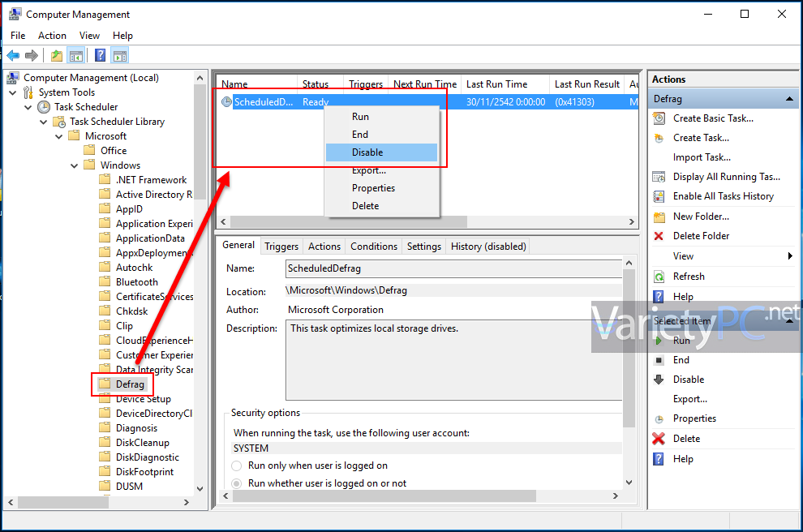Screen dimensions: 803x532
Task: Open Help via the question mark toolbar icon
Action: point(99,54)
